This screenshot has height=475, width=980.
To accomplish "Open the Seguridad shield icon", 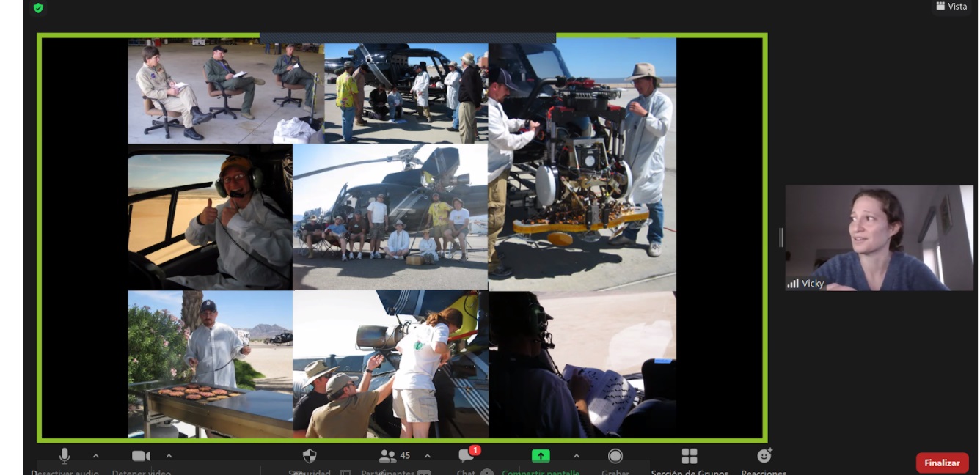I will point(310,456).
